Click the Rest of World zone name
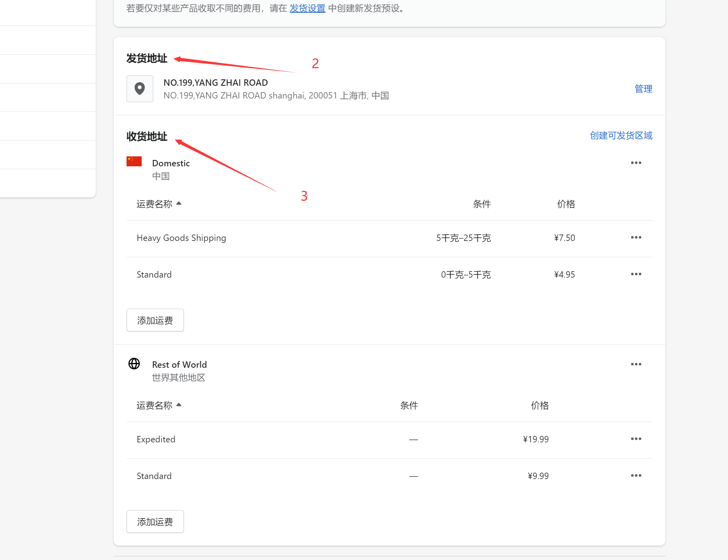This screenshot has height=560, width=728. point(179,365)
